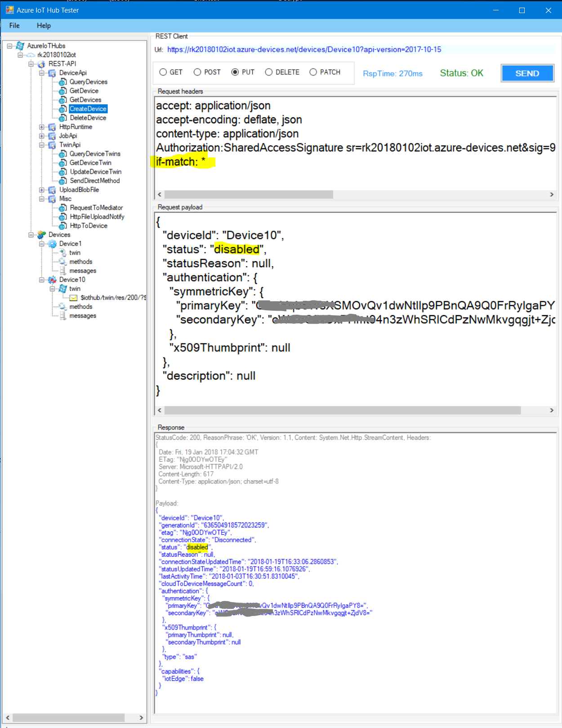Click the RequestToMediator item icon
The height and width of the screenshot is (728, 562).
pyautogui.click(x=63, y=208)
